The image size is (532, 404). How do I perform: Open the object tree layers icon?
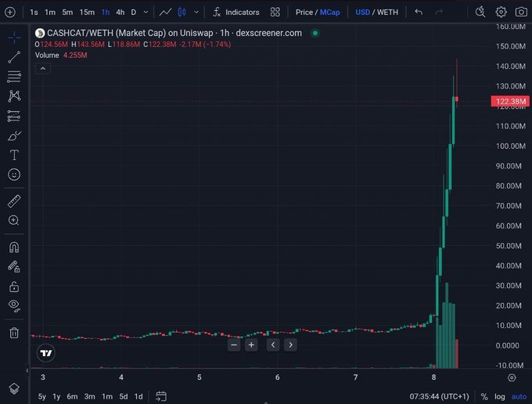14,388
